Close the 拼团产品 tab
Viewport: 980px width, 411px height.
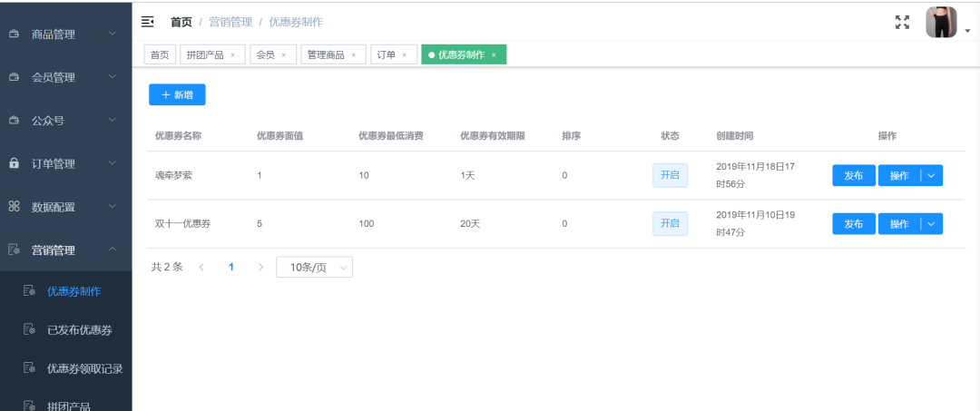[232, 55]
